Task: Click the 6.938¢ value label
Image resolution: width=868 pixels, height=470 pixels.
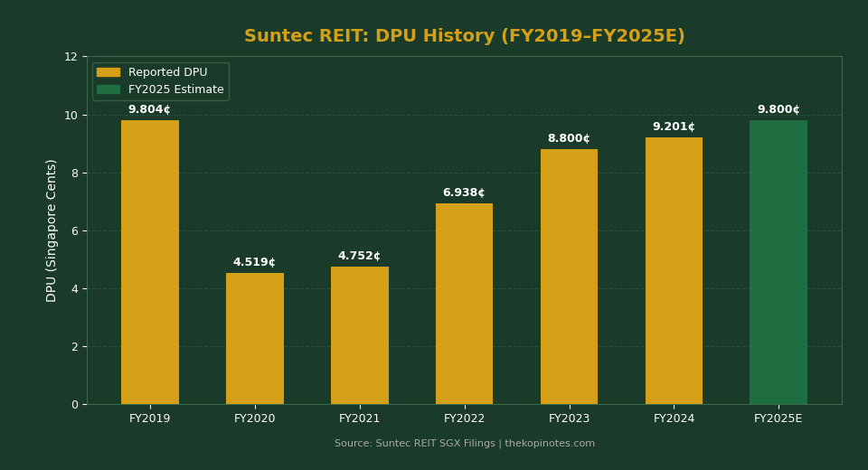Action: 464,193
